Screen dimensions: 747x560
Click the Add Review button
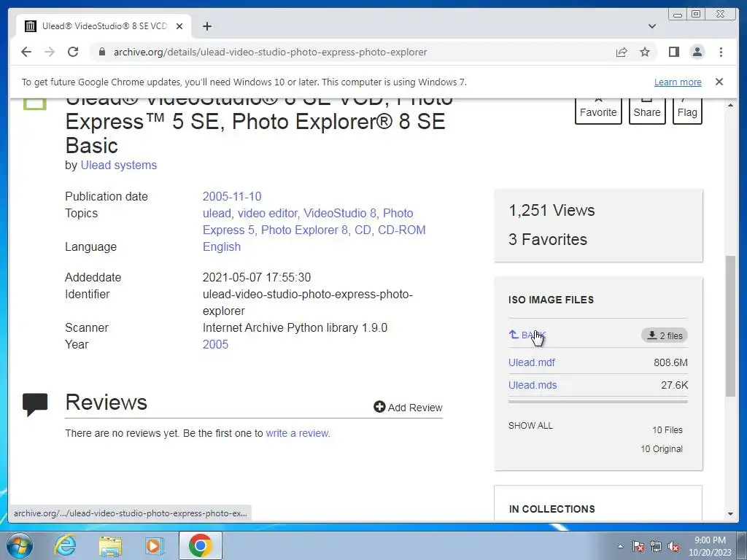[409, 407]
